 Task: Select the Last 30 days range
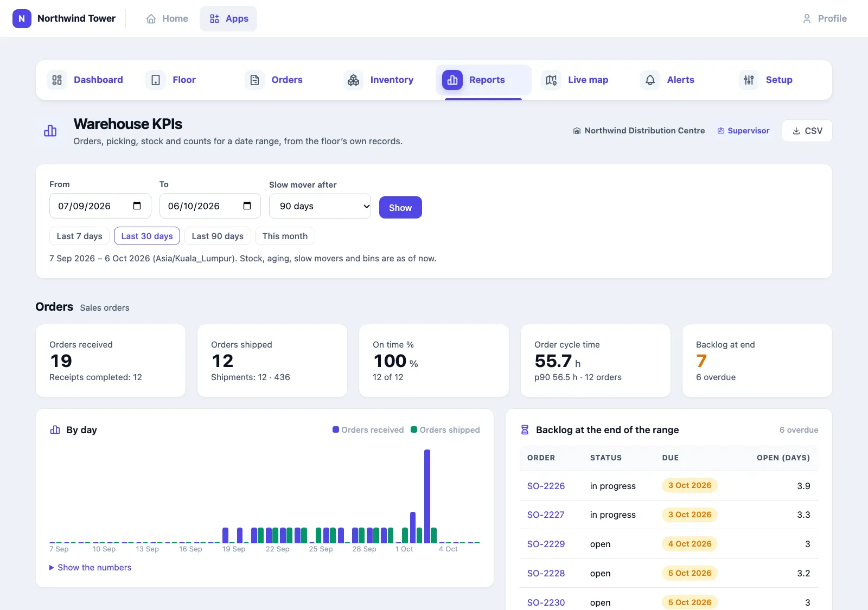pyautogui.click(x=147, y=236)
